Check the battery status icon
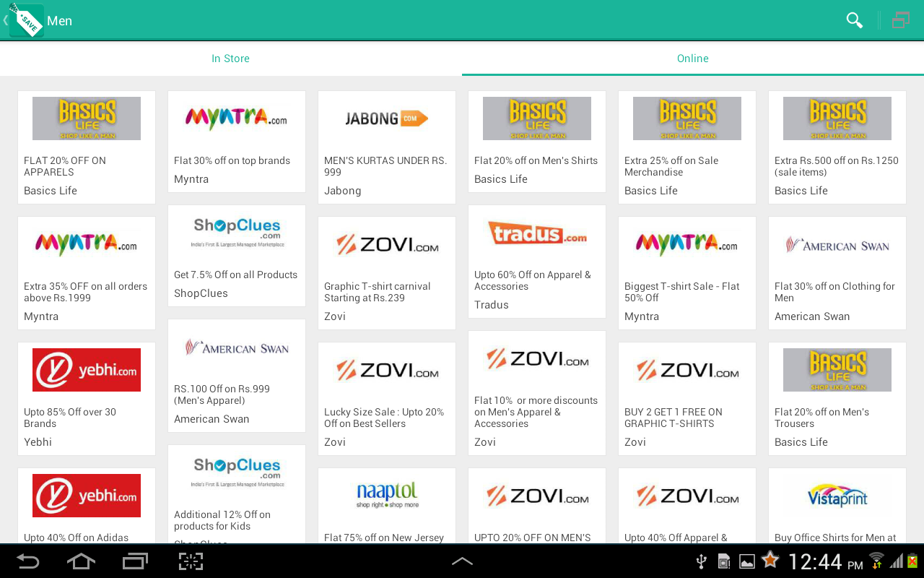The image size is (924, 578). coord(912,561)
